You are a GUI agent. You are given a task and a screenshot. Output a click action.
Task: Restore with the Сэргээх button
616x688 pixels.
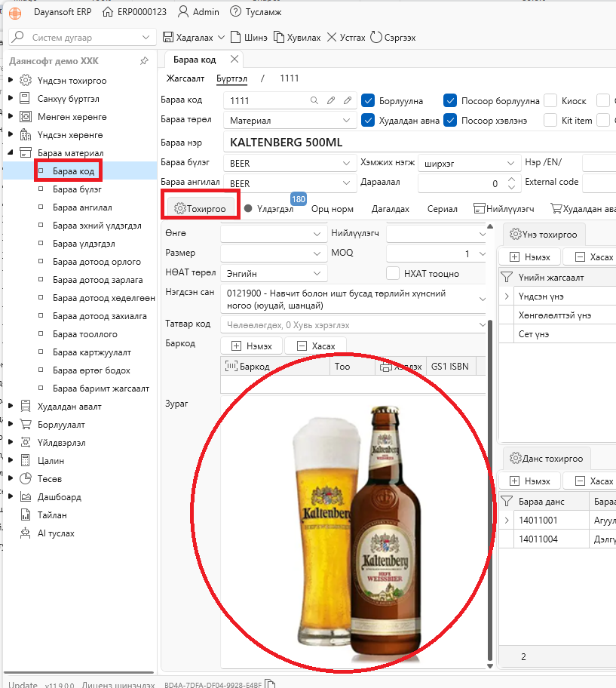393,37
